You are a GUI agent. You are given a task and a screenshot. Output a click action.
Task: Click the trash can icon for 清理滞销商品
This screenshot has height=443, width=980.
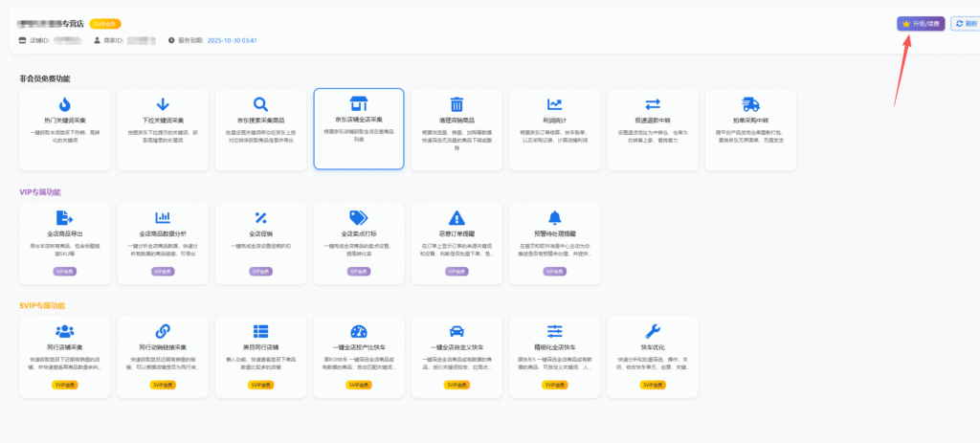coord(457,104)
